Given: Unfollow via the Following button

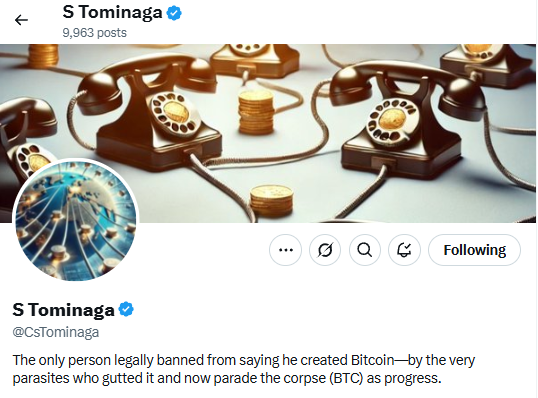Looking at the screenshot, I should point(475,250).
